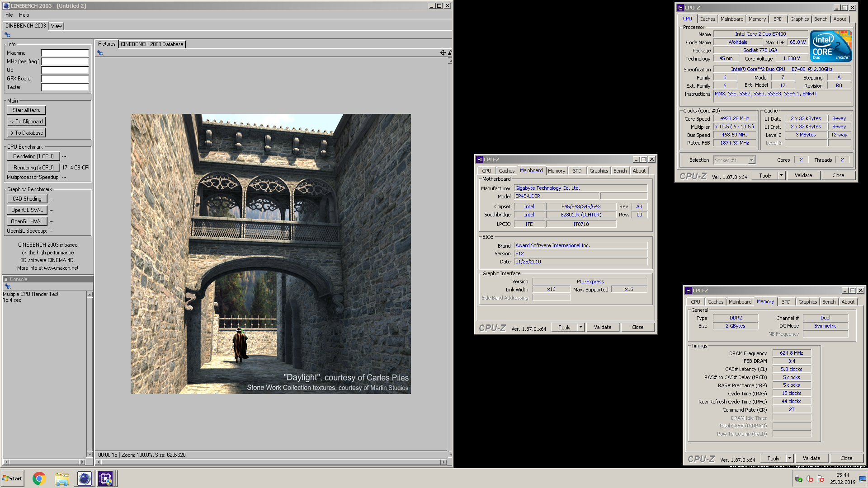Click Validate in CPU-Z CPU window
The height and width of the screenshot is (488, 868).
803,175
